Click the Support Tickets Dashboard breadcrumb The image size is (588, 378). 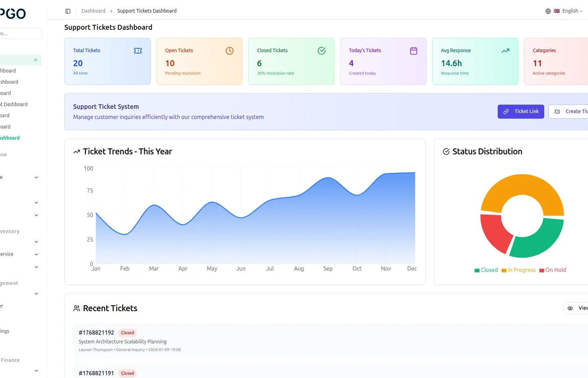tap(147, 11)
